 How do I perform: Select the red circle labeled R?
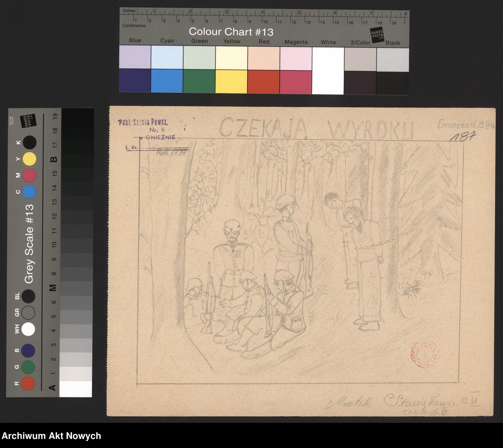click(28, 383)
